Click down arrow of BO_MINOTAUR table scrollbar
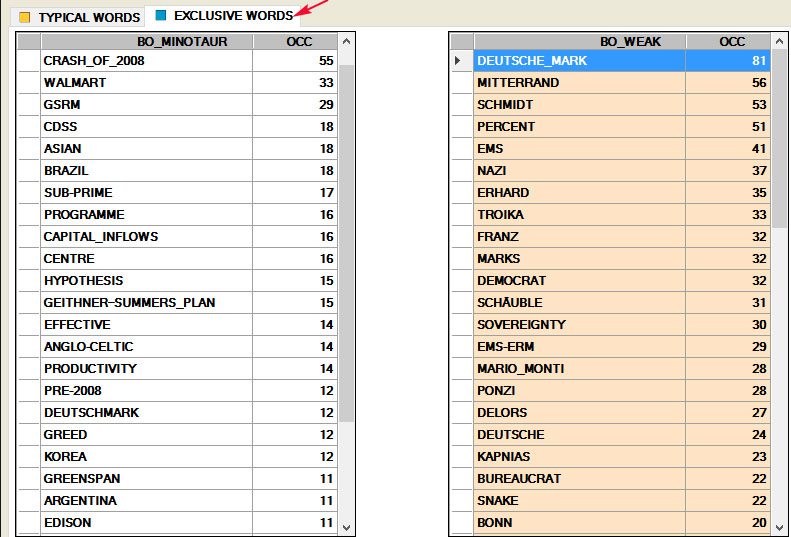Viewport: 791px width, 537px height. 346,527
